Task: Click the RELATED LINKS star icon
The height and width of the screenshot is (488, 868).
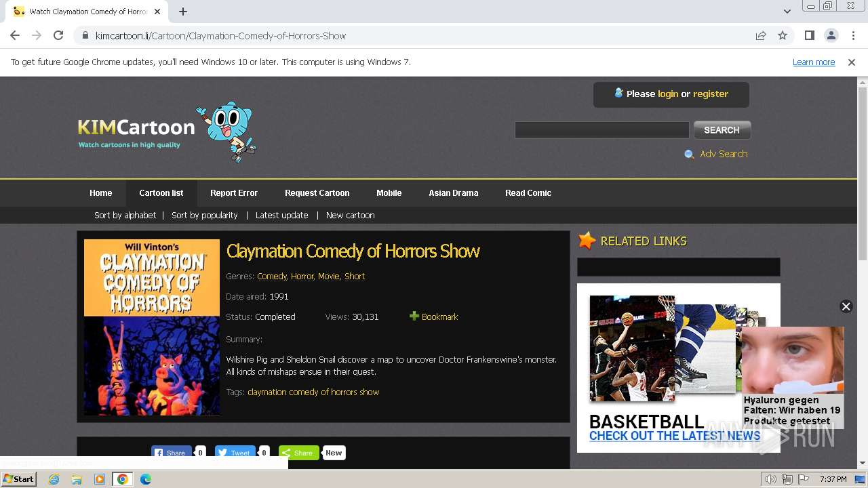Action: pos(587,241)
